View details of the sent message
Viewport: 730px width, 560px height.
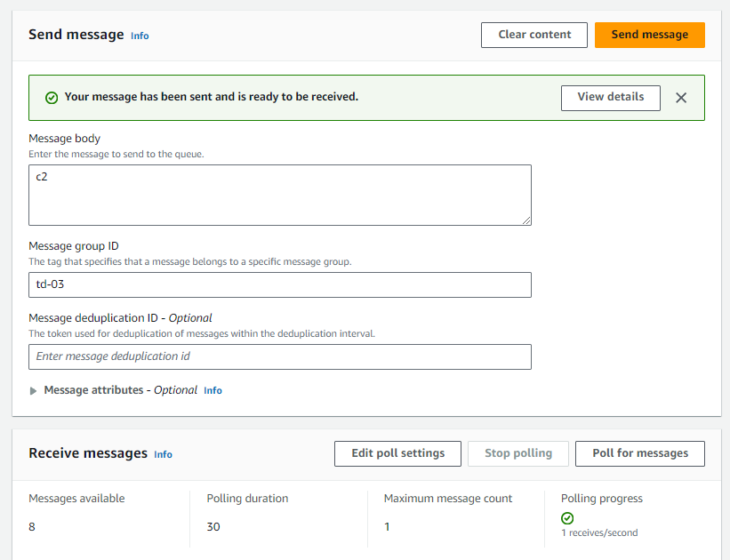(x=610, y=98)
